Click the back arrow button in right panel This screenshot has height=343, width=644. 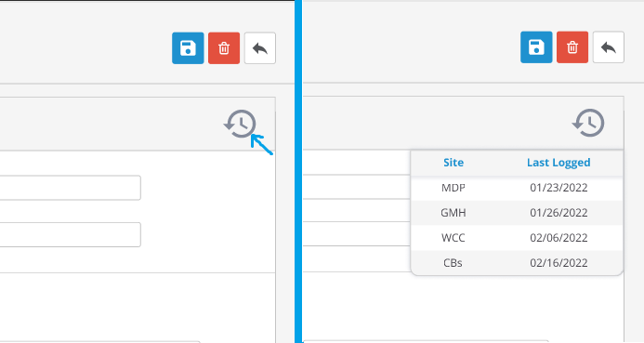click(609, 47)
